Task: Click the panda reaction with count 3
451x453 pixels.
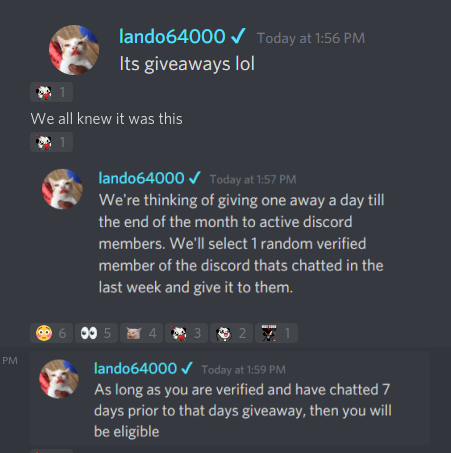Action: pyautogui.click(x=186, y=333)
